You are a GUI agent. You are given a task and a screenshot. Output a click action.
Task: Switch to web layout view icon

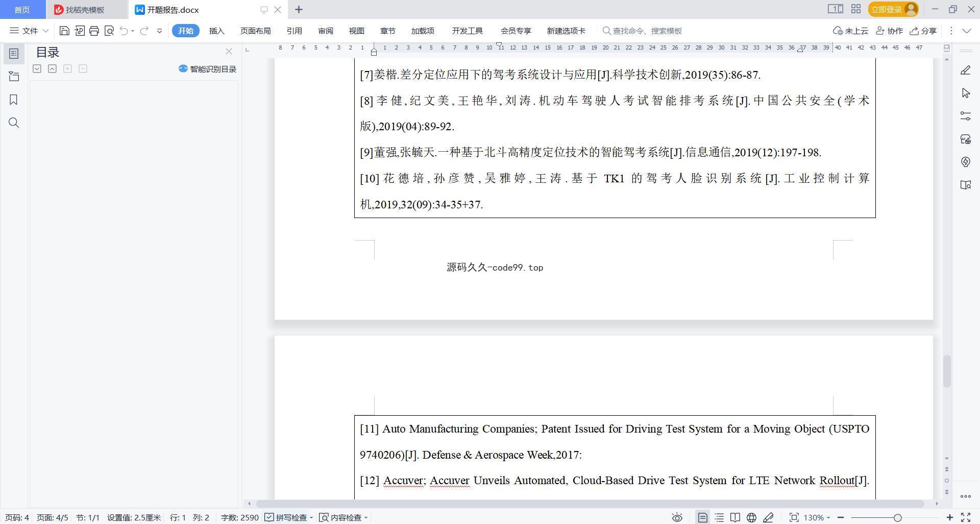tap(751, 517)
